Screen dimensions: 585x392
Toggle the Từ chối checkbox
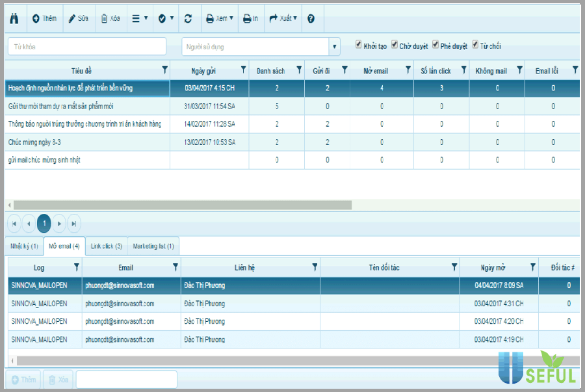tap(475, 45)
